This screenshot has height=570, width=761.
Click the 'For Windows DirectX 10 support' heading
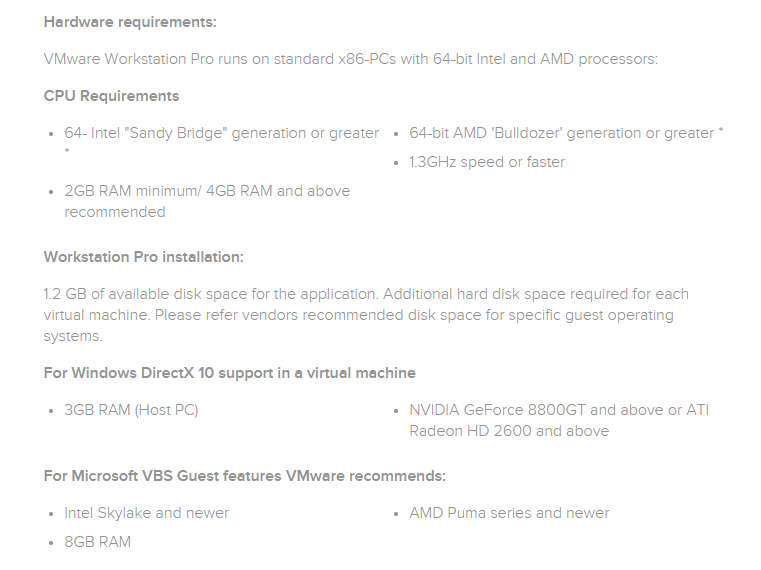pyautogui.click(x=230, y=373)
